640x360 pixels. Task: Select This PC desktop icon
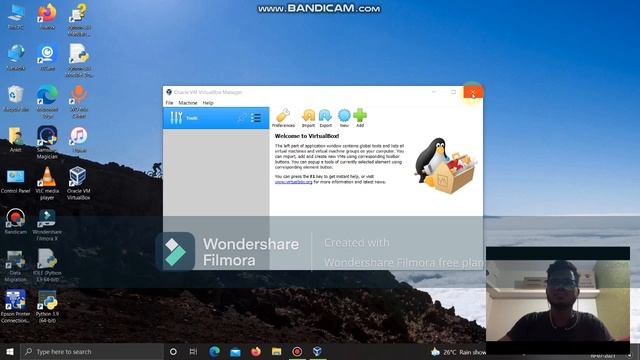pos(16,17)
